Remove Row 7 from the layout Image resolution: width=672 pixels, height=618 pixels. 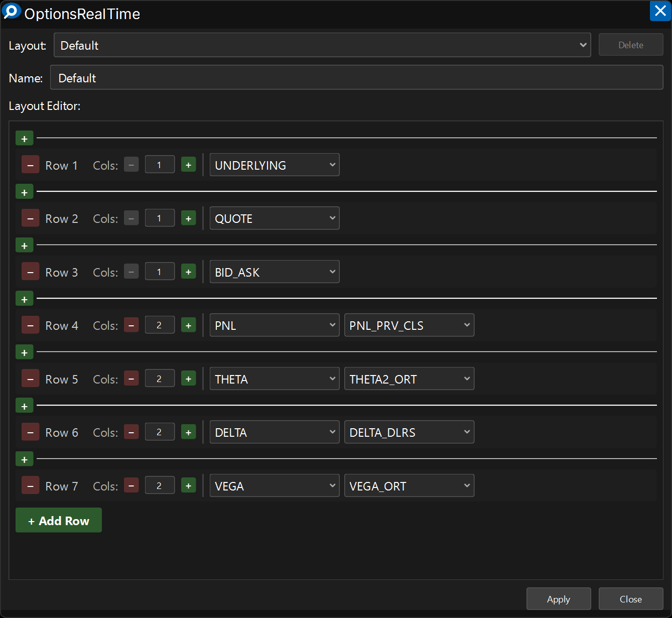[30, 486]
